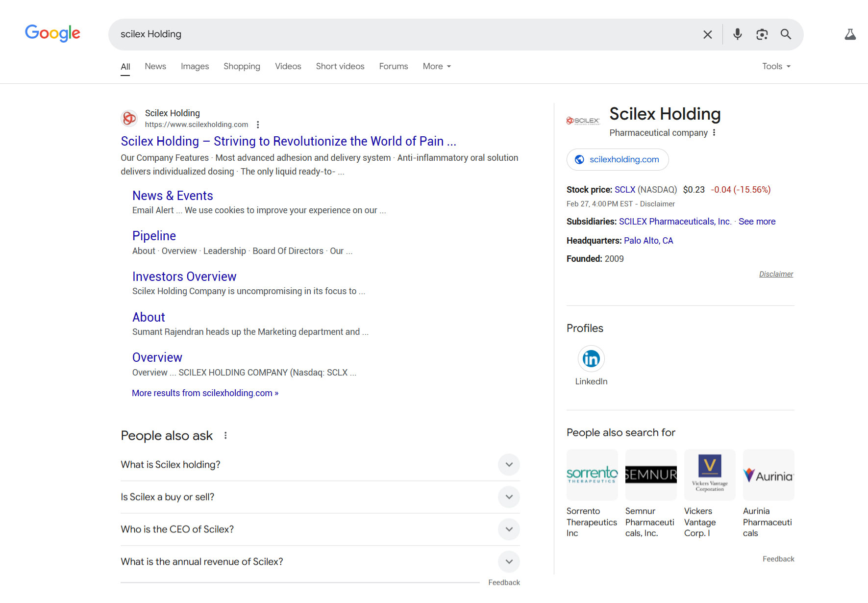
Task: Open search by image camera icon
Action: [762, 34]
